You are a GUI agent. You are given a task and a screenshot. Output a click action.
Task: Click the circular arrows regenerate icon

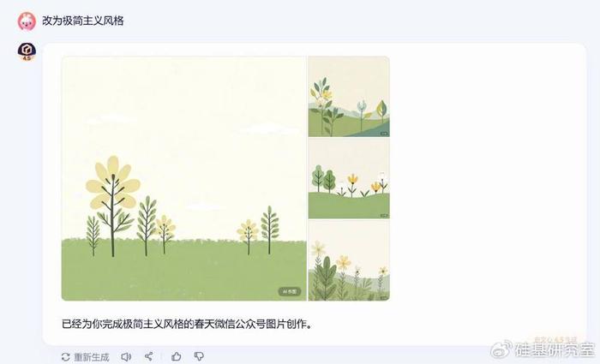pos(66,357)
